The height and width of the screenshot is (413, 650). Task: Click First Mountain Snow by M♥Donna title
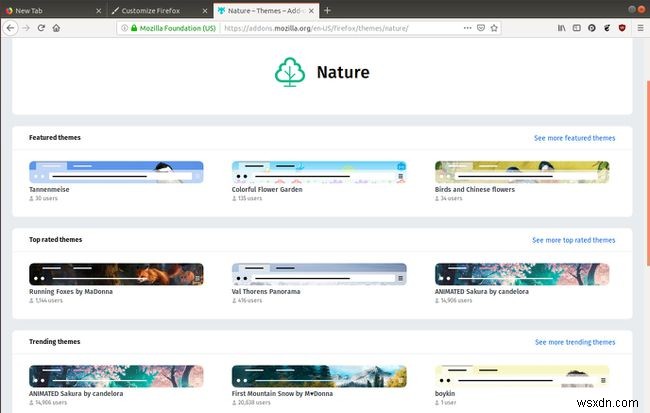[282, 393]
